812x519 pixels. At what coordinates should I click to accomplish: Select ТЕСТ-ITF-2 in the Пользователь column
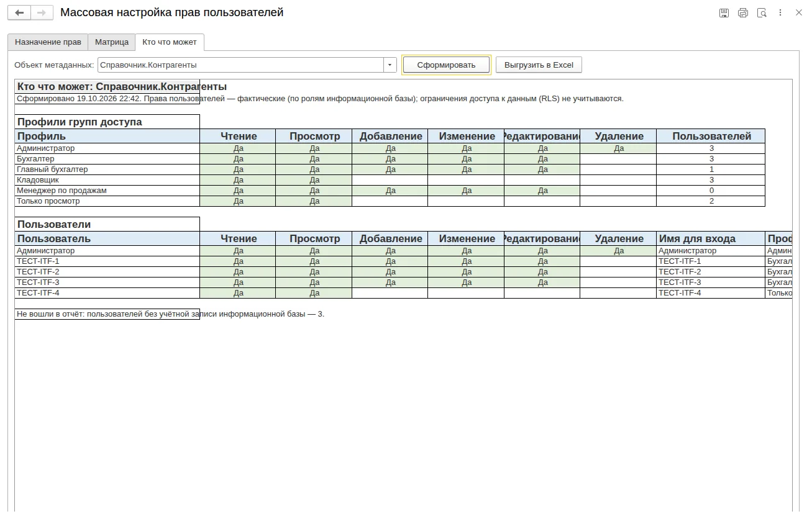tap(107, 272)
